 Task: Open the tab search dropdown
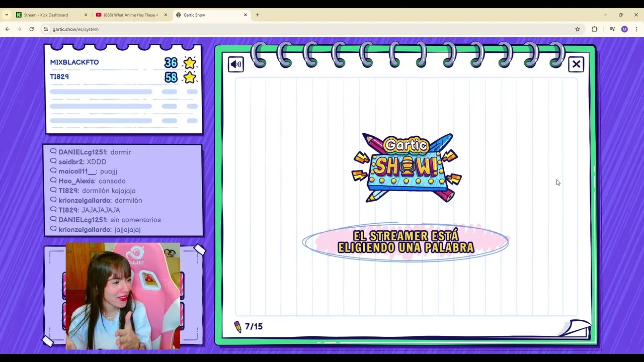7,15
